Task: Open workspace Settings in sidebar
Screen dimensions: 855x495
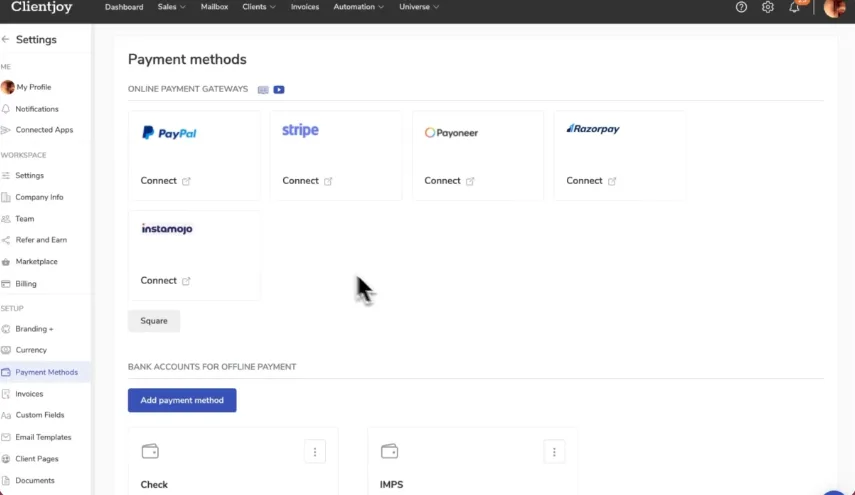Action: [x=29, y=176]
